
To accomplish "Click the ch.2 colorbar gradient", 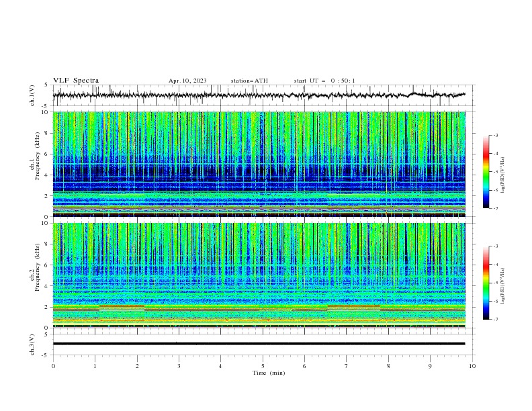I will (486, 283).
